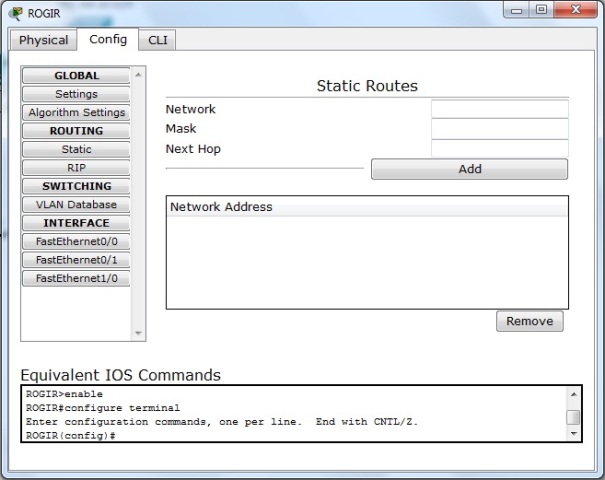The image size is (605, 480).
Task: Click Remove button below route list
Action: [x=529, y=322]
